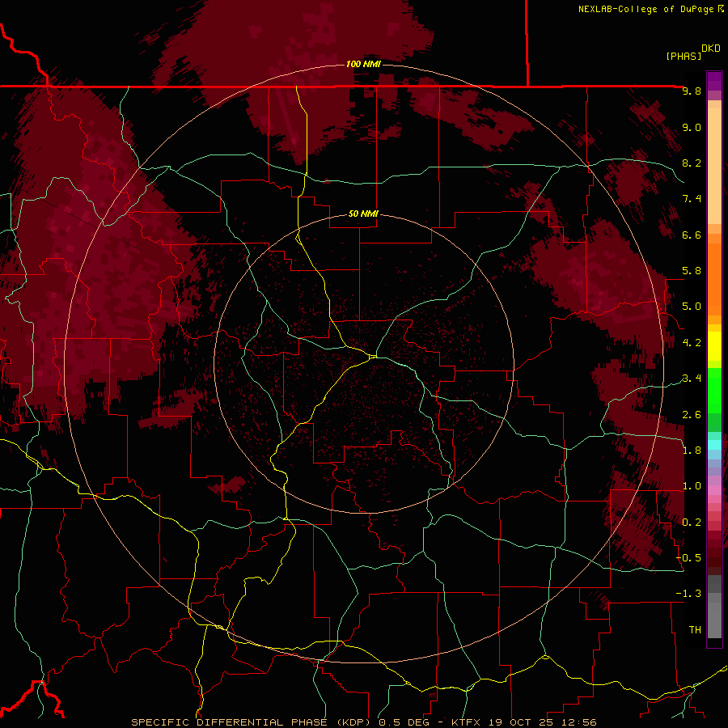Screen dimensions: 728x728
Task: Select the 9.0 value on the color scale
Action: (692, 127)
